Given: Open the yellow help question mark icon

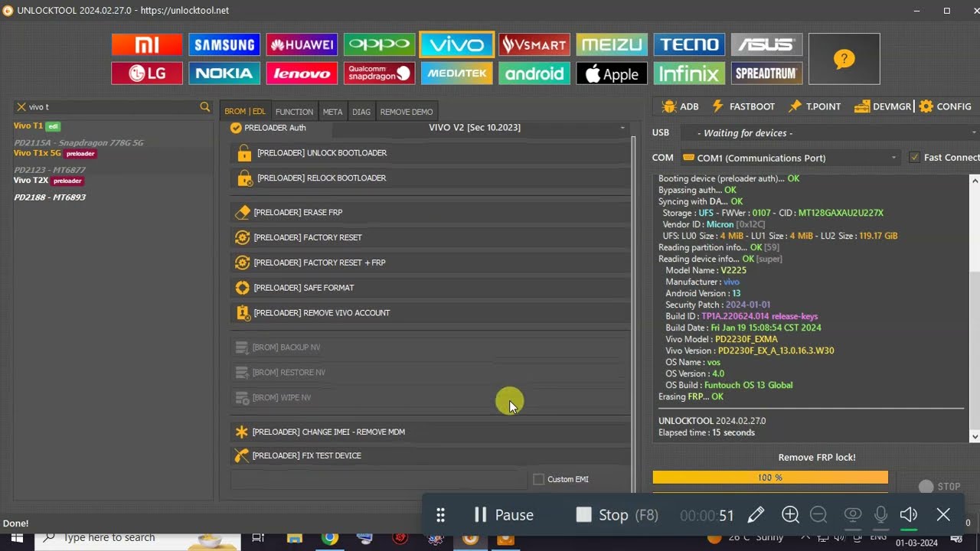Looking at the screenshot, I should 844,59.
